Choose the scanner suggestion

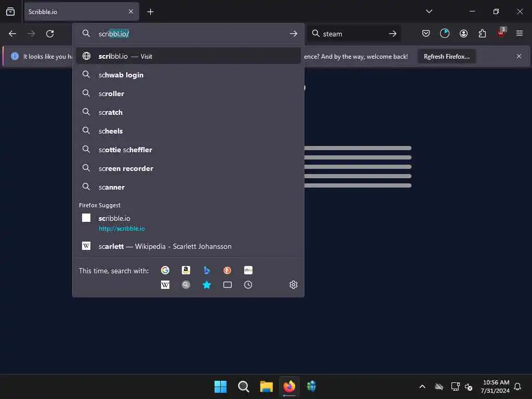point(188,187)
